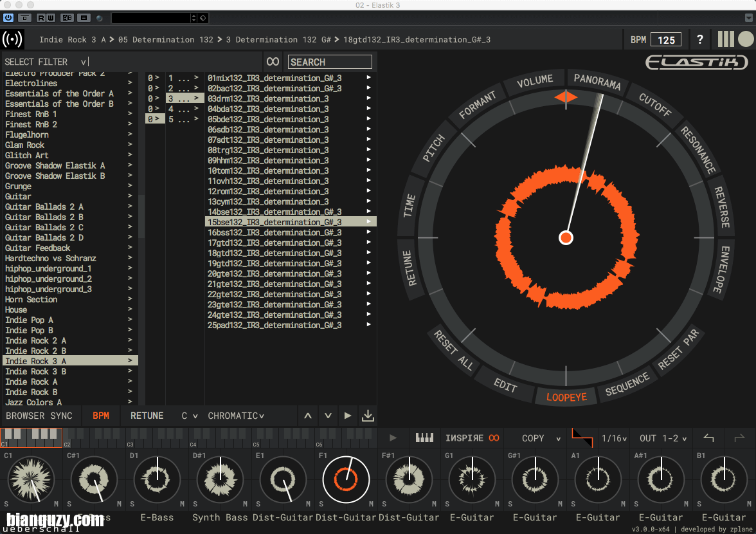Viewport: 756px width, 534px height.
Task: Click the orange panorama marker on ring
Action: point(566,97)
